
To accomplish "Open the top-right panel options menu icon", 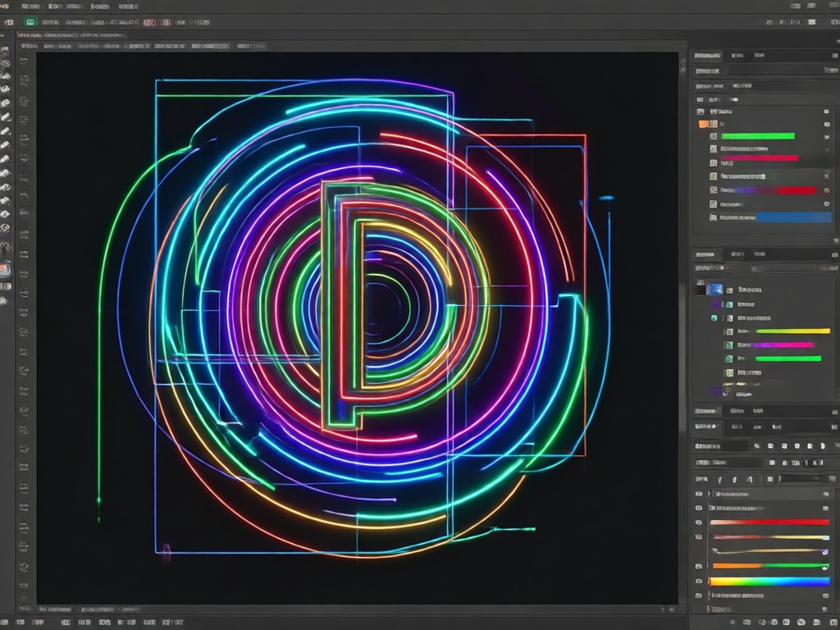I will [x=834, y=55].
